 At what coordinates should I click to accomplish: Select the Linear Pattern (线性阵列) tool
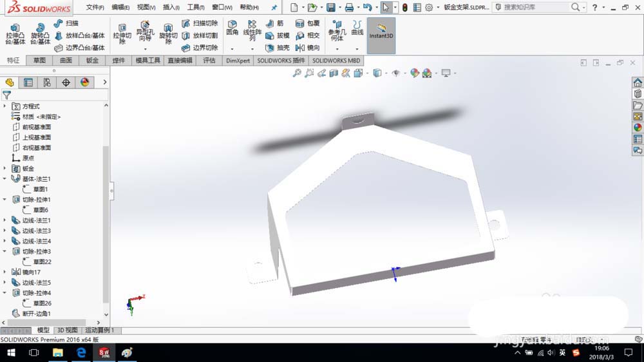pos(252,30)
